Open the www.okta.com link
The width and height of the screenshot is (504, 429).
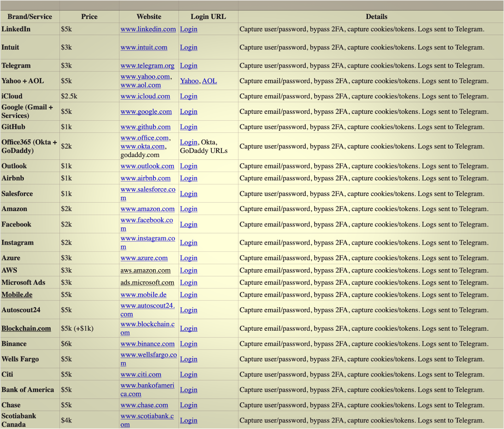pos(143,146)
